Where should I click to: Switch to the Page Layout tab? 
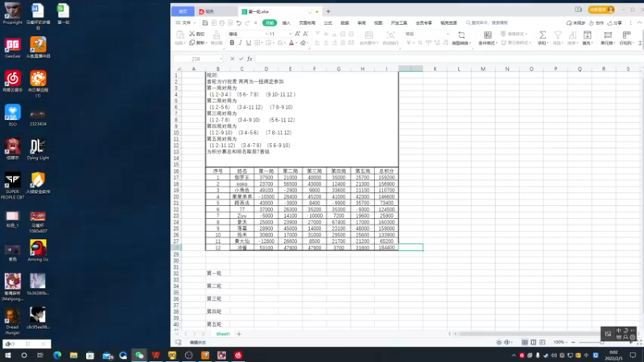[x=308, y=23]
